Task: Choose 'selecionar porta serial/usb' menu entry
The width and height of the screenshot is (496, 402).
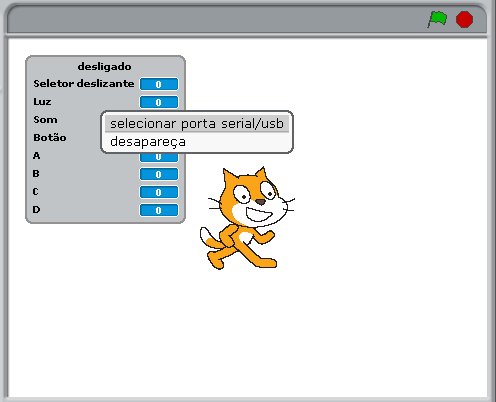Action: (197, 124)
